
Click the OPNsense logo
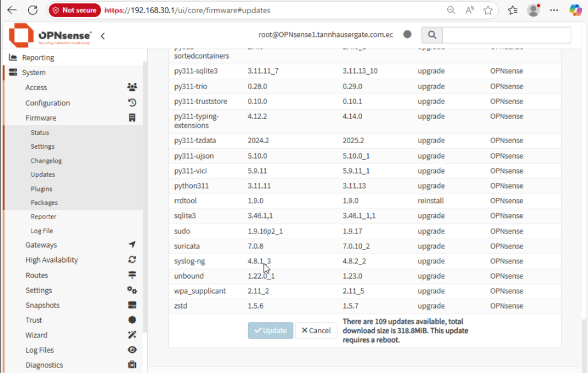[x=50, y=35]
